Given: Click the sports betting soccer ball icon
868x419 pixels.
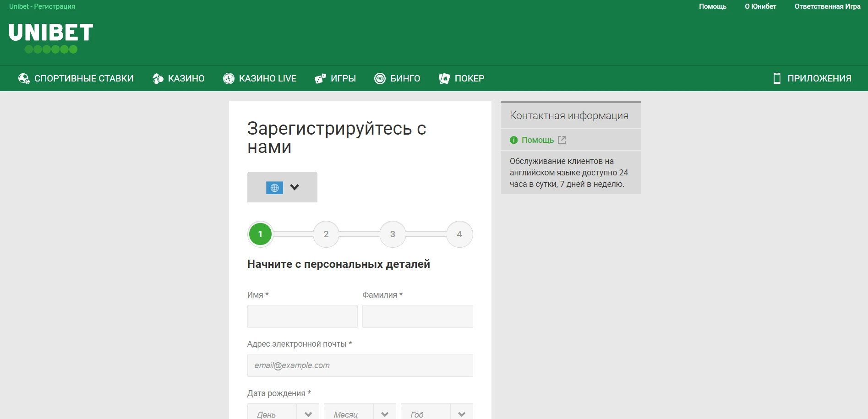Looking at the screenshot, I should [24, 79].
